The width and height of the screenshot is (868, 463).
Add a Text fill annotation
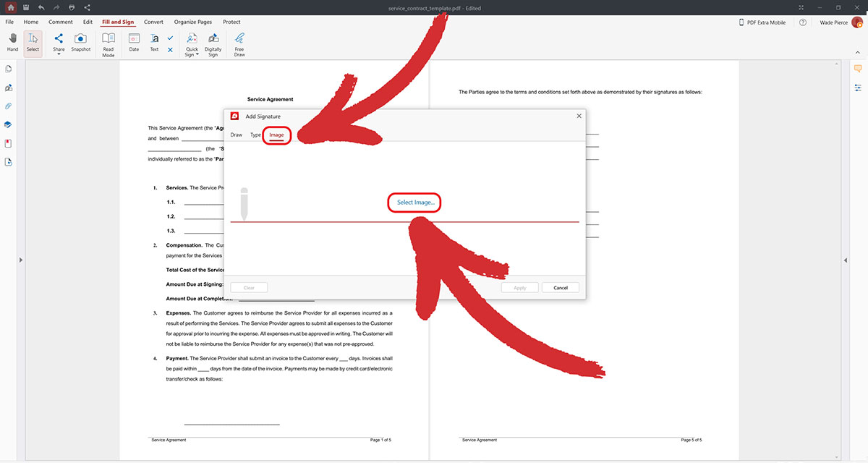pos(154,40)
